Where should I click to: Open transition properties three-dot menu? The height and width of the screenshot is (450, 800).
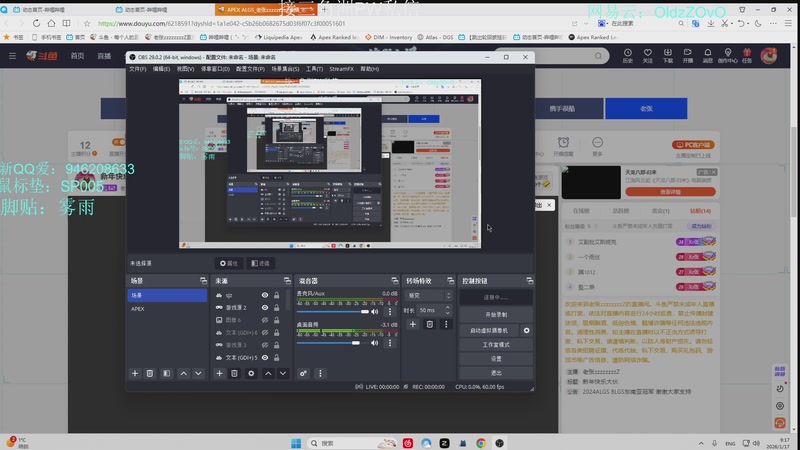tap(446, 324)
